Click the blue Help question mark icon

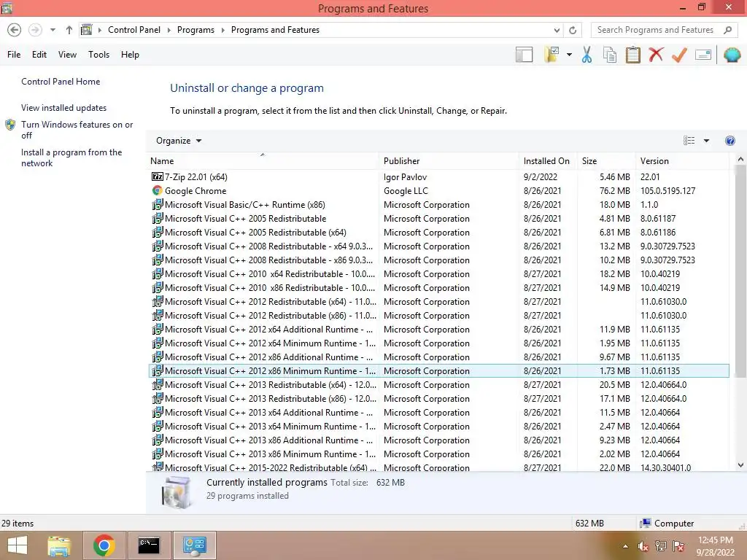click(729, 141)
